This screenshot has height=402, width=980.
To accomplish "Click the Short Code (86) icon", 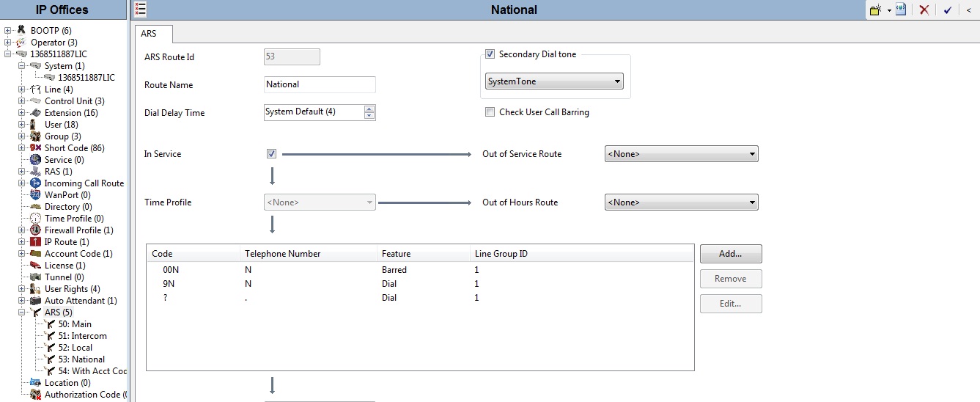I will [35, 148].
